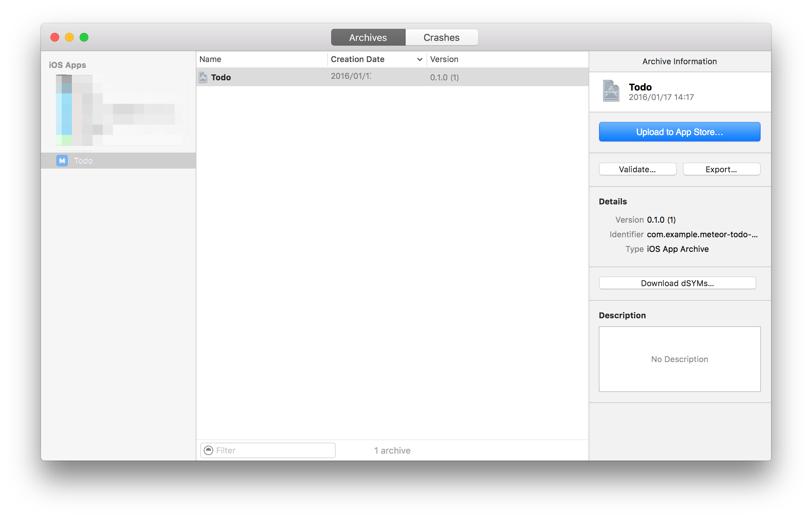Viewport: 812px width, 519px height.
Task: Select the Todo archive row name
Action: click(x=221, y=77)
